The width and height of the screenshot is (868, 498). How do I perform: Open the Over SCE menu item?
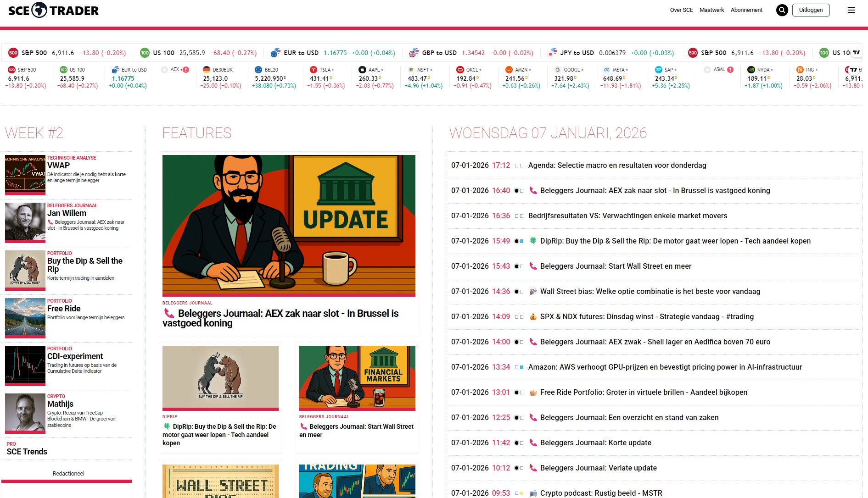coord(681,10)
